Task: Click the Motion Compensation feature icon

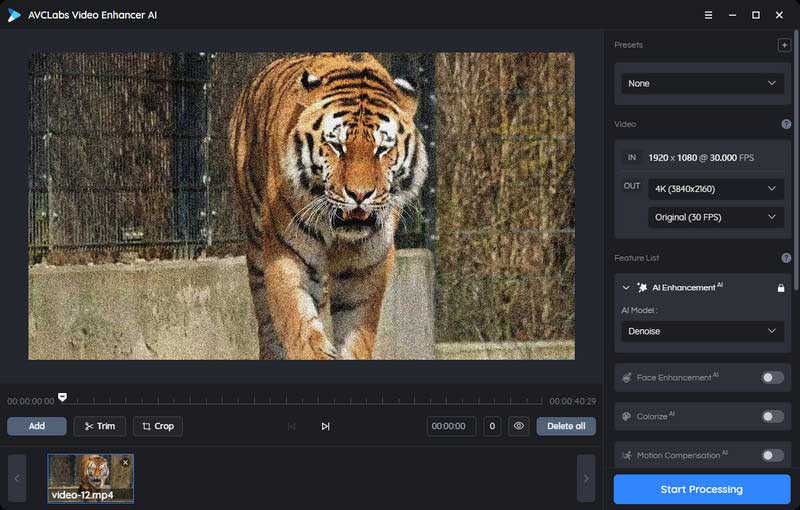Action: click(627, 455)
